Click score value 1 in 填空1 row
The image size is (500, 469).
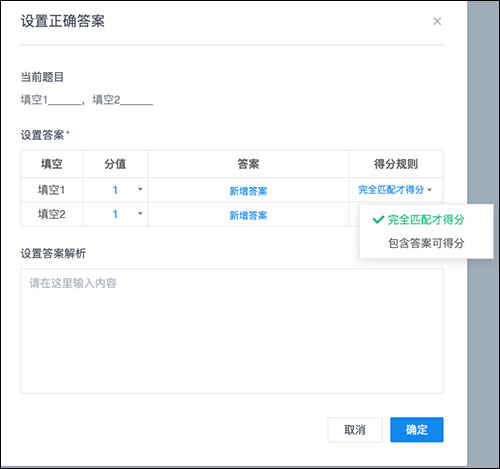(x=115, y=190)
